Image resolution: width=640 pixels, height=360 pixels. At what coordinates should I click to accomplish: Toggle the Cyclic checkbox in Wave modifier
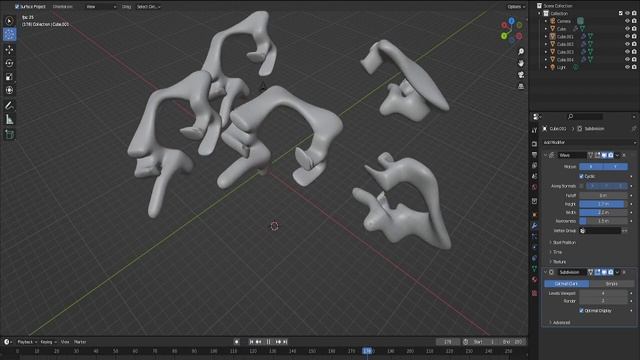point(582,176)
